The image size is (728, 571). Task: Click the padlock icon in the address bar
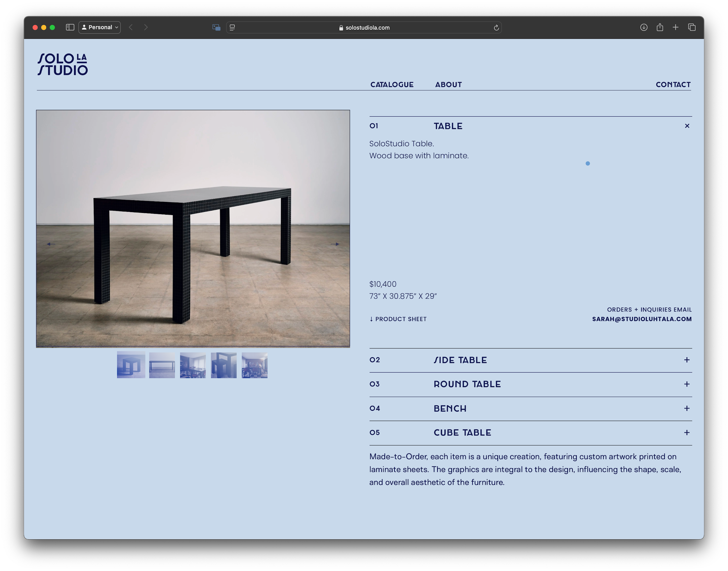(341, 28)
